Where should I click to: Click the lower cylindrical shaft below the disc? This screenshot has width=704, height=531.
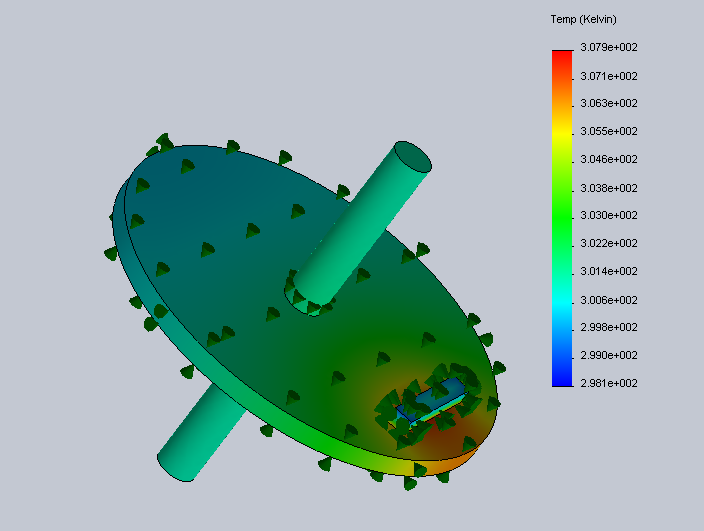[x=202, y=432]
